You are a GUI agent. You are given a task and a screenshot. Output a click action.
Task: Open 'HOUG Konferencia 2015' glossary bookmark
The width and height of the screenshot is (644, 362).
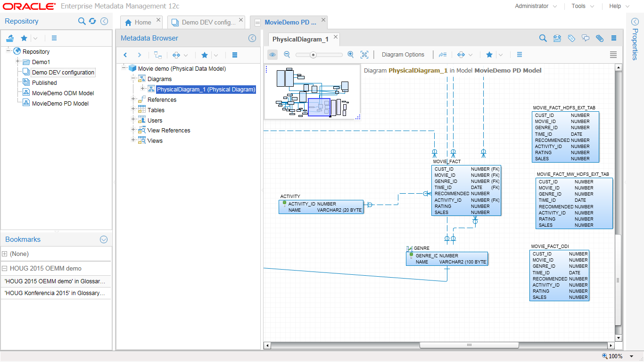point(56,293)
